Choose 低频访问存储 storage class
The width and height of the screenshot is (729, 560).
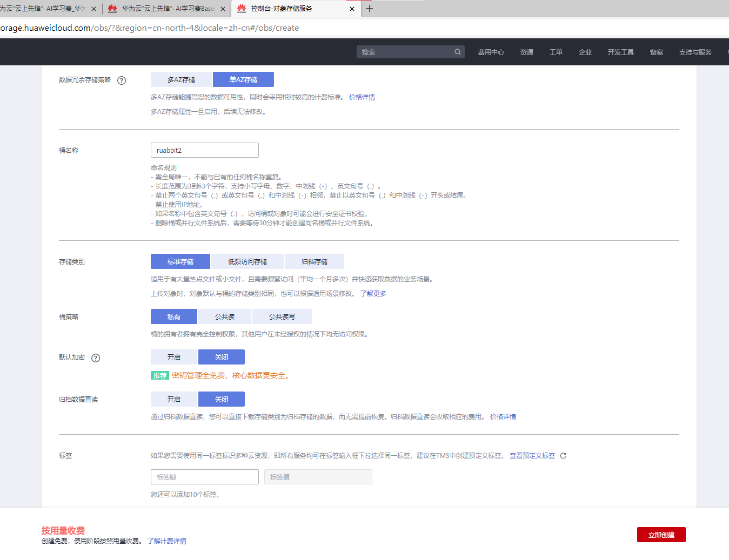point(248,261)
